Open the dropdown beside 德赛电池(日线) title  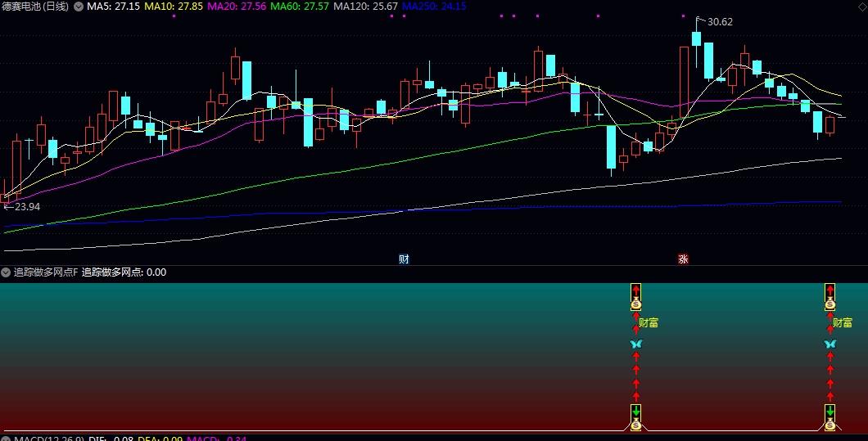(79, 7)
